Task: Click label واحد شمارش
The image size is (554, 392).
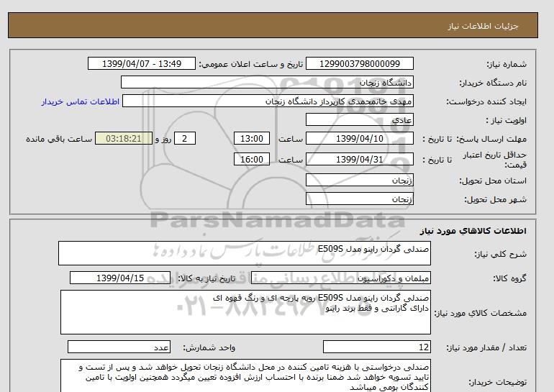Action: coord(209,348)
